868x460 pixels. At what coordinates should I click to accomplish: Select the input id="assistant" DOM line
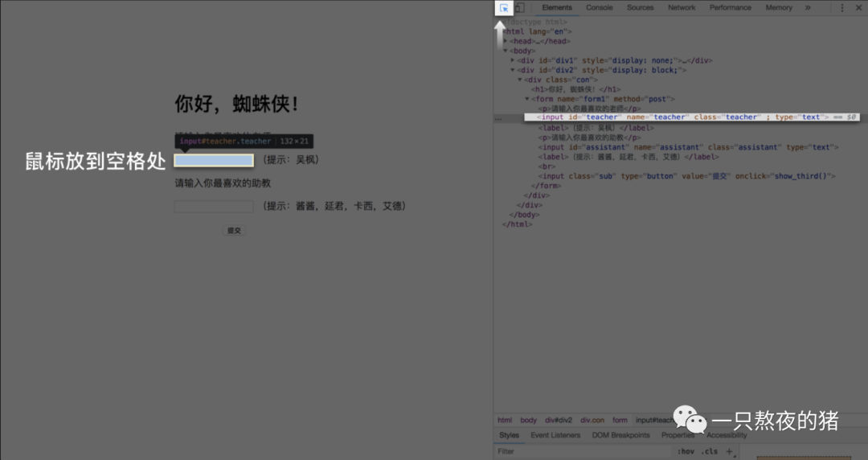(x=688, y=147)
